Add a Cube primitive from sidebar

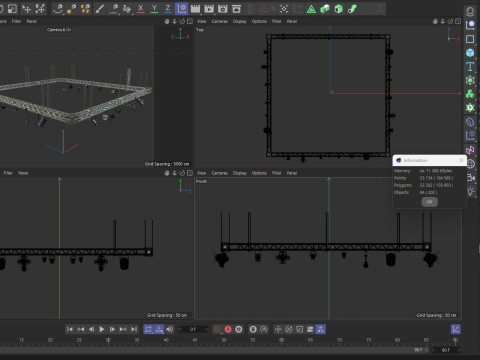470,53
